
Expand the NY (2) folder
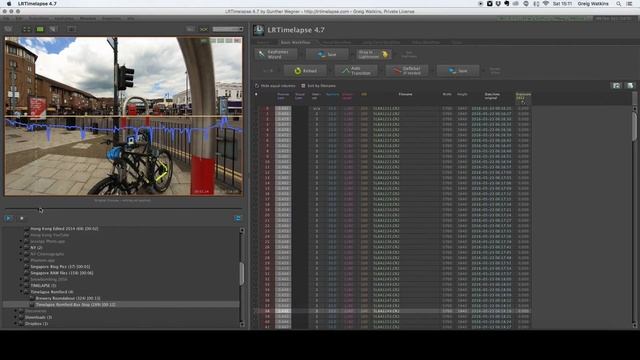21,248
